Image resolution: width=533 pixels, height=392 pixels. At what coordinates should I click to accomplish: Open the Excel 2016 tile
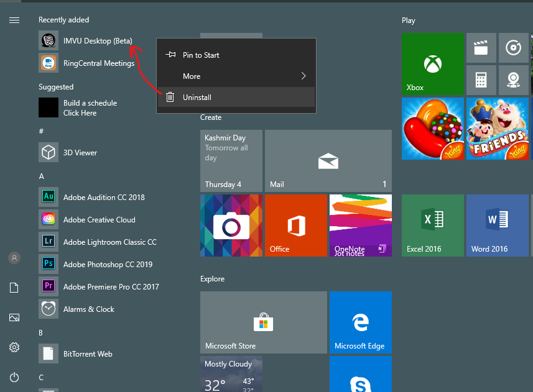tap(432, 225)
